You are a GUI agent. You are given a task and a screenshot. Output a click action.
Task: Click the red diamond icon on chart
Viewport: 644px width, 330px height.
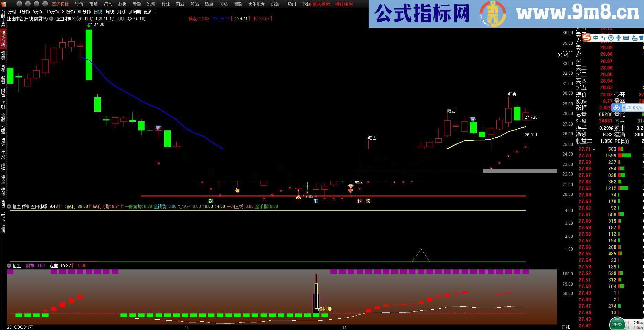pyautogui.click(x=350, y=190)
